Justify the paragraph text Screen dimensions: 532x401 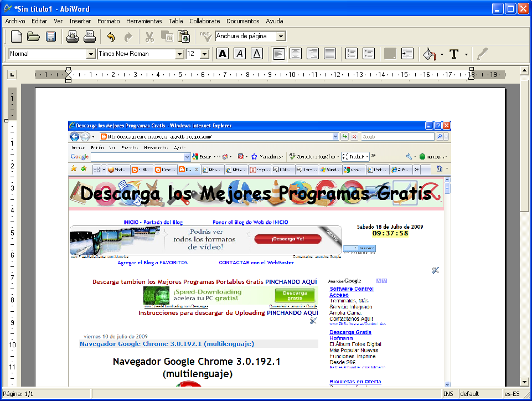330,54
